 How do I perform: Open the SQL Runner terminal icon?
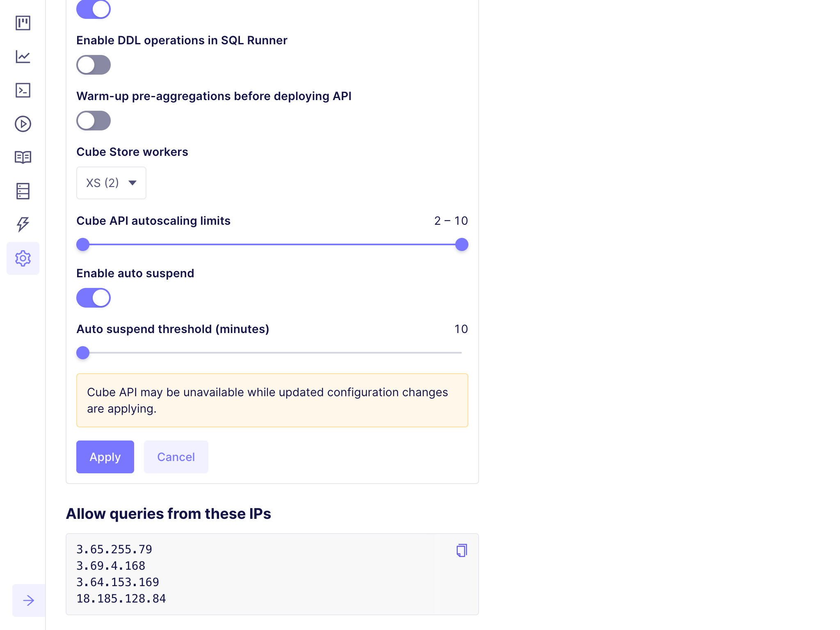click(x=23, y=90)
